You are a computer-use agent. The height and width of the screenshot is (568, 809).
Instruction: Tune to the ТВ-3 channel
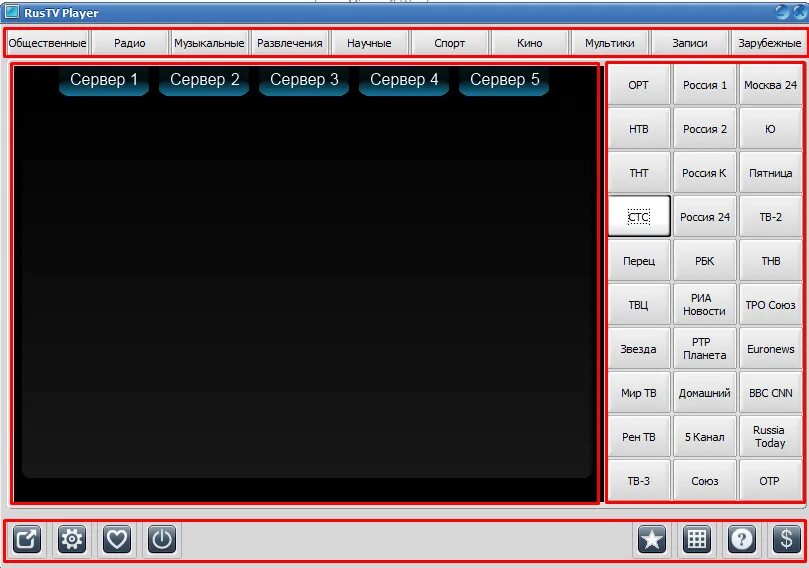639,481
